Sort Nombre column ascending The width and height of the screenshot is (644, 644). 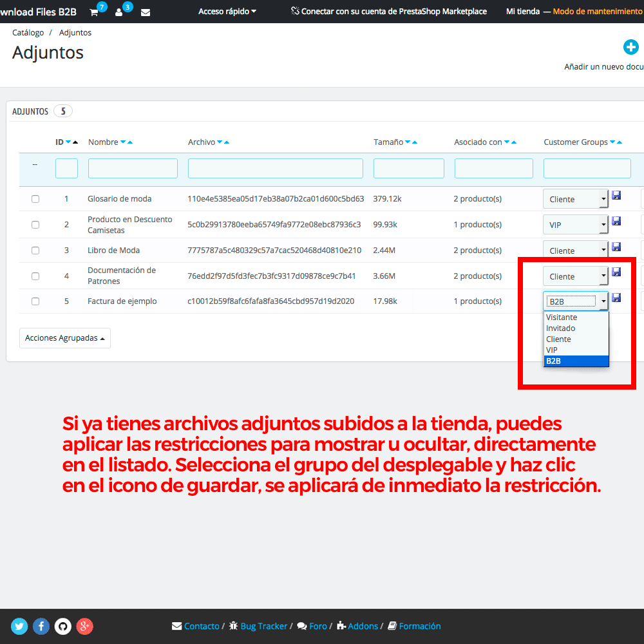tap(130, 142)
